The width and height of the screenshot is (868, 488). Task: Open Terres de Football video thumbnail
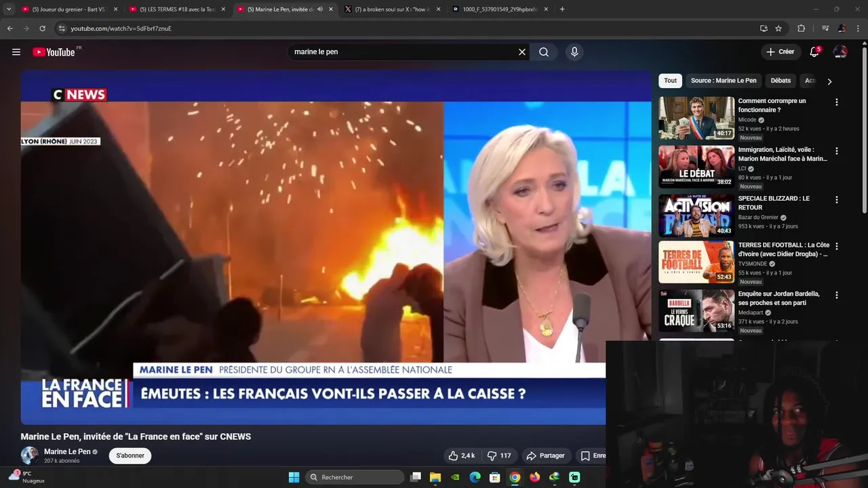(696, 262)
